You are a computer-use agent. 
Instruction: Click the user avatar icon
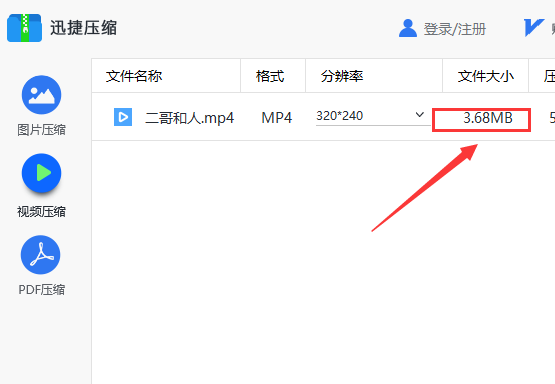[x=408, y=28]
